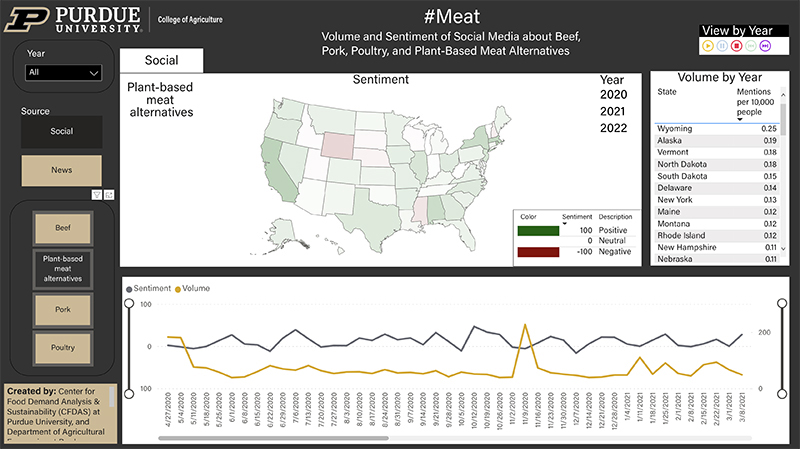
Task: Toggle the News source button
Action: coord(62,170)
